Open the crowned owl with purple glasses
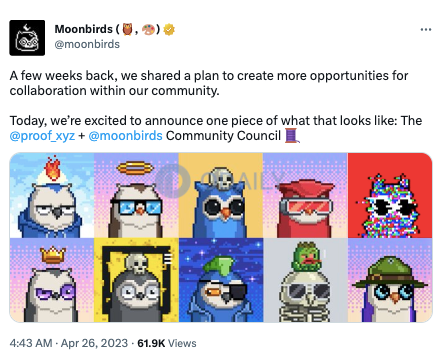 tap(52, 280)
